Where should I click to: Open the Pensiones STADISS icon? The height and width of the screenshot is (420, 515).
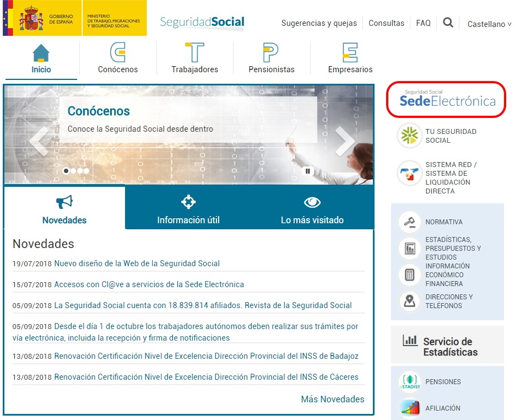pos(409,382)
